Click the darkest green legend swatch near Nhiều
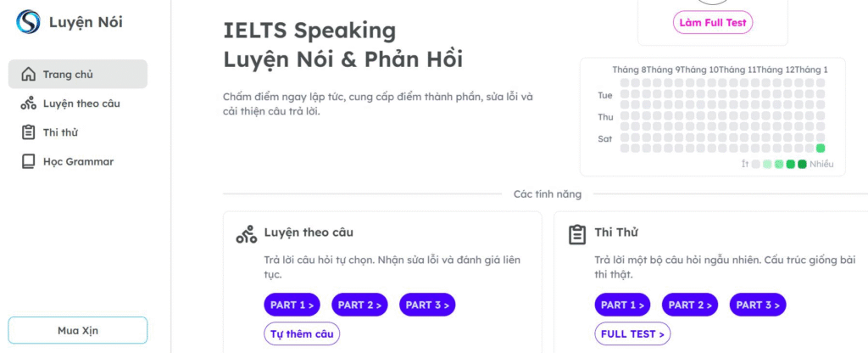868x353 pixels. tap(802, 164)
